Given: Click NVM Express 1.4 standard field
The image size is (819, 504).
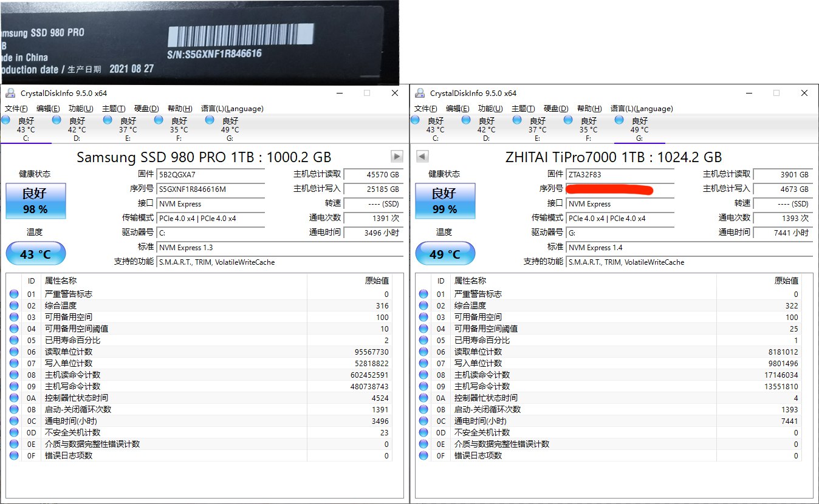Looking at the screenshot, I should (690, 248).
